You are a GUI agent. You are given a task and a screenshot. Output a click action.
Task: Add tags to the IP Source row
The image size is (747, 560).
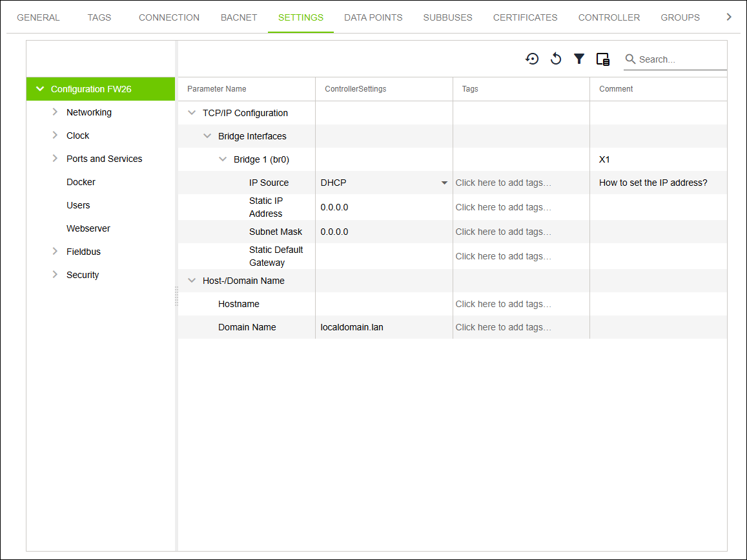tap(503, 183)
